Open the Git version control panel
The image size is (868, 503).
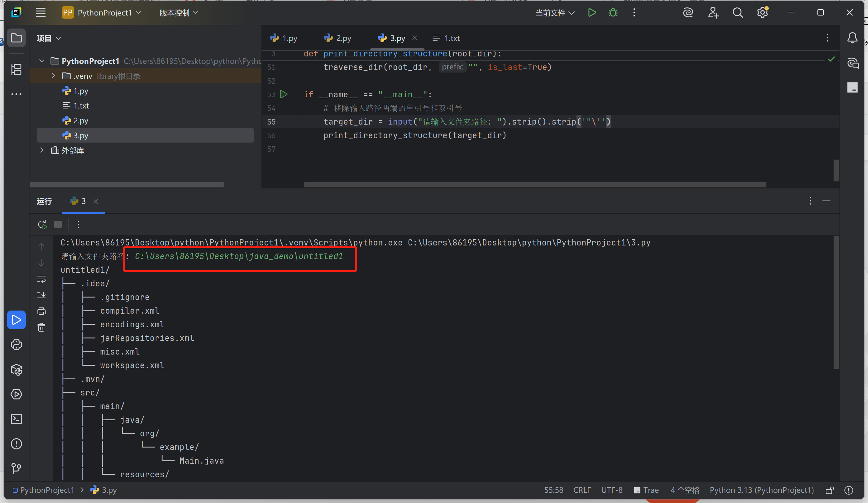tap(16, 468)
